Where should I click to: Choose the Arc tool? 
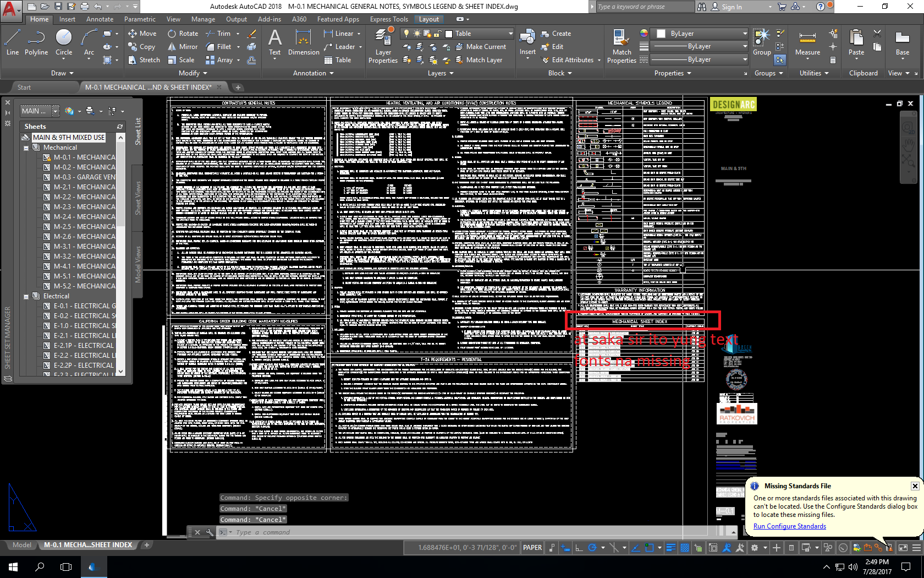[89, 42]
